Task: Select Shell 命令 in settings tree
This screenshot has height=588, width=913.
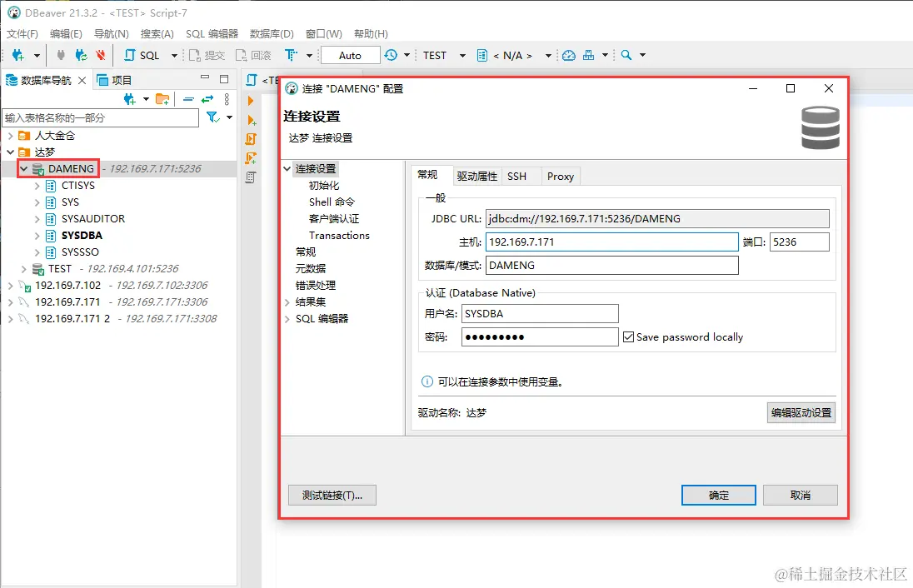Action: pyautogui.click(x=332, y=202)
